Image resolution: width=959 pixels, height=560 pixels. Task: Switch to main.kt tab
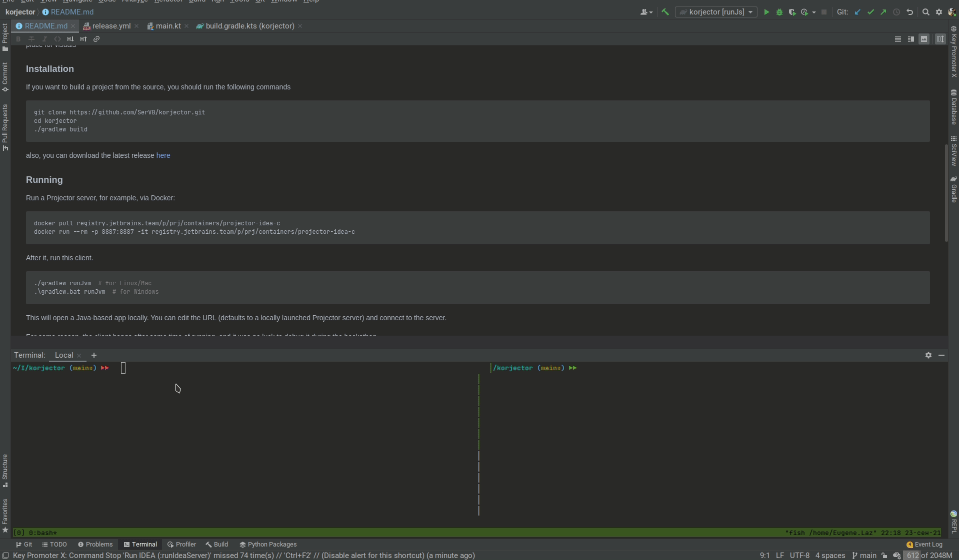pos(168,26)
